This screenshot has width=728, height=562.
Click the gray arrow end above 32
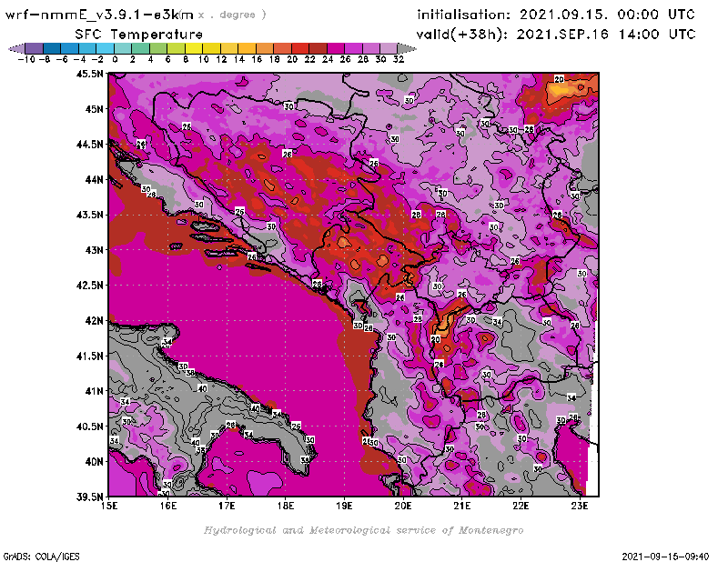click(406, 48)
